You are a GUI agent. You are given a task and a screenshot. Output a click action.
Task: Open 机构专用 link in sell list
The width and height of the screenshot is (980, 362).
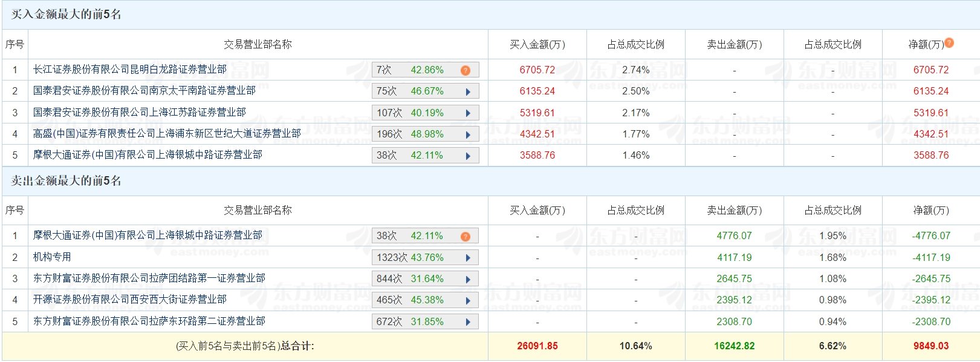point(52,257)
